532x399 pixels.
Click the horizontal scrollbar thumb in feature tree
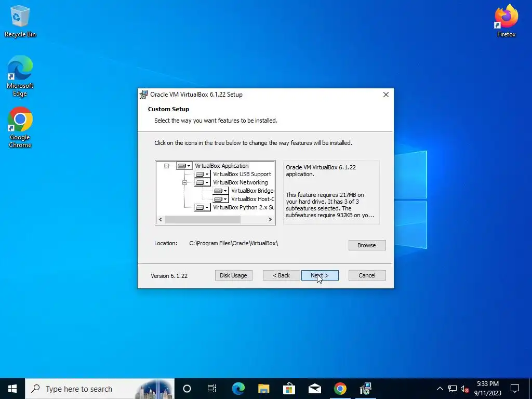pyautogui.click(x=203, y=220)
